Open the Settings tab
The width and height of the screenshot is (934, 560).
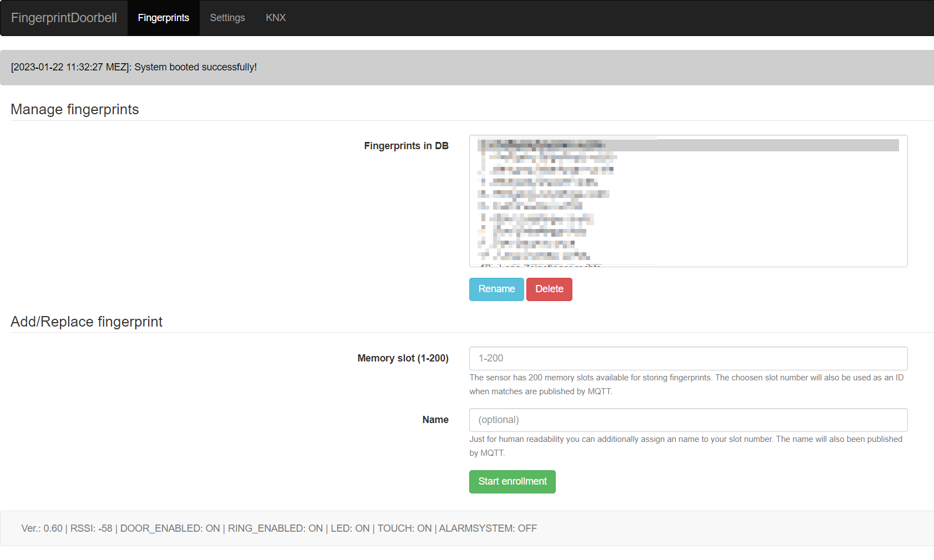pos(227,18)
